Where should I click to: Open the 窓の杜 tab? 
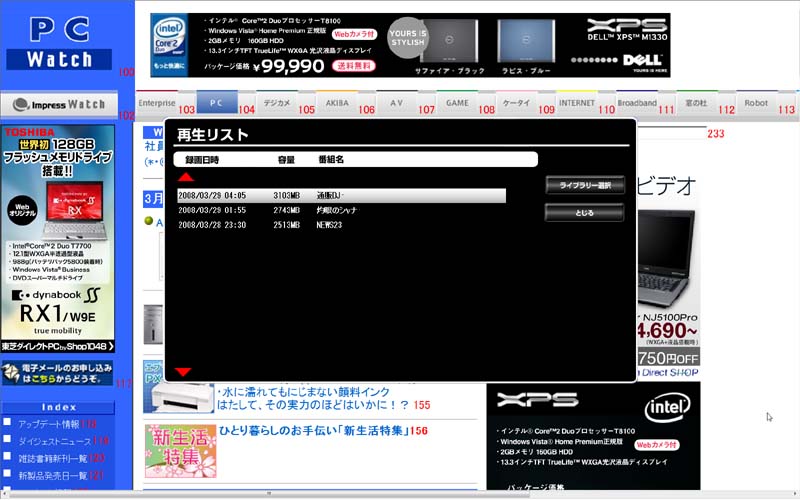point(696,103)
